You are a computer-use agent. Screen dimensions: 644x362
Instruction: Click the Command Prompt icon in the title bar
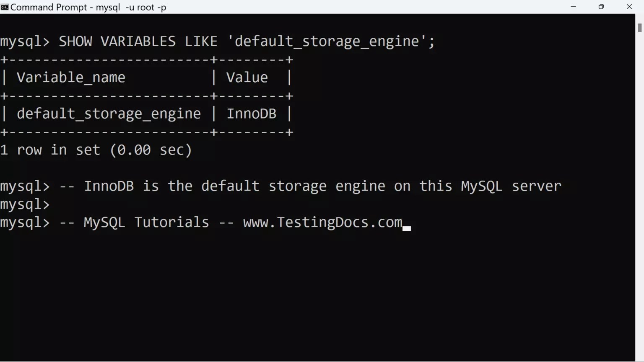coord(5,7)
